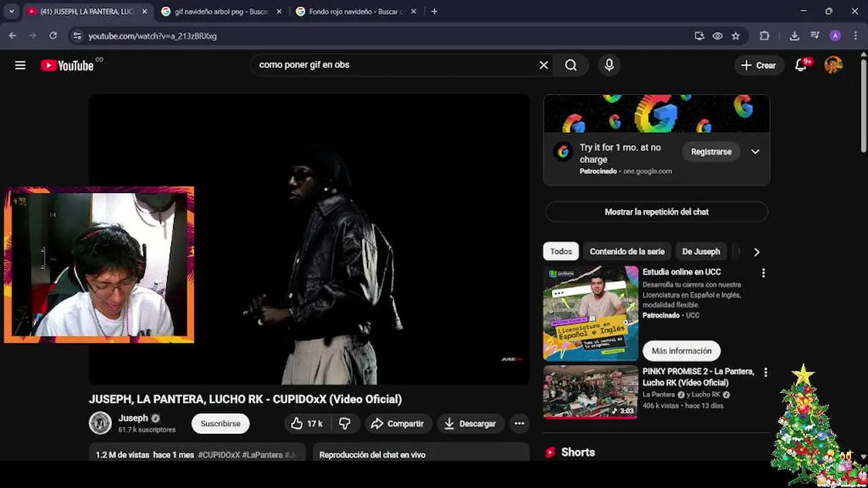Open the Crear video menu
The image size is (868, 488).
tap(758, 65)
